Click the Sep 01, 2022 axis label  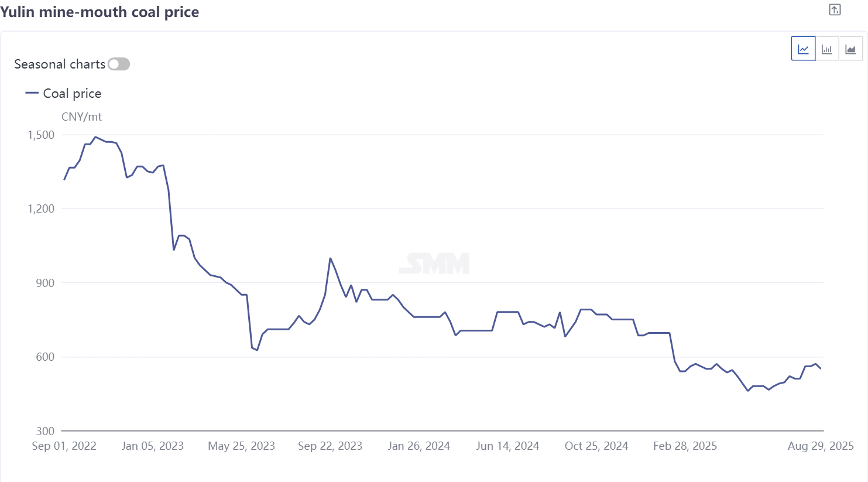(64, 446)
